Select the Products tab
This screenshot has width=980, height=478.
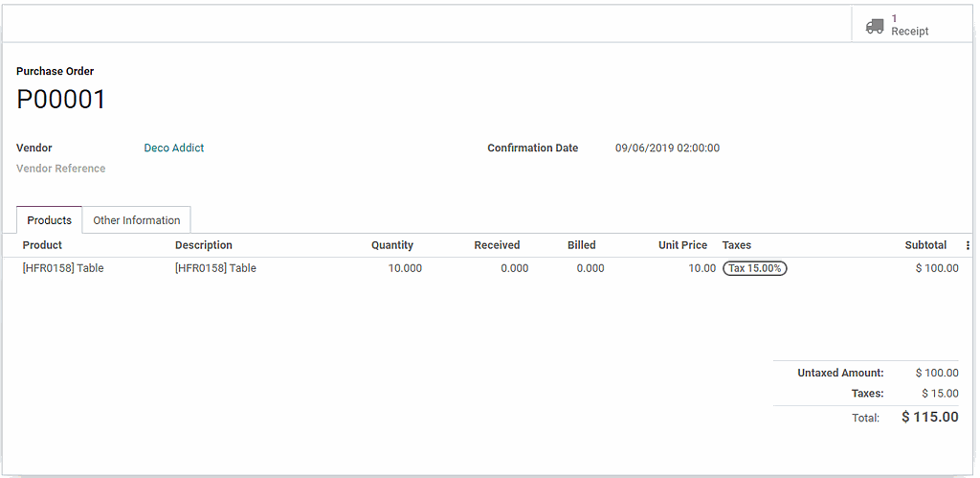click(49, 220)
